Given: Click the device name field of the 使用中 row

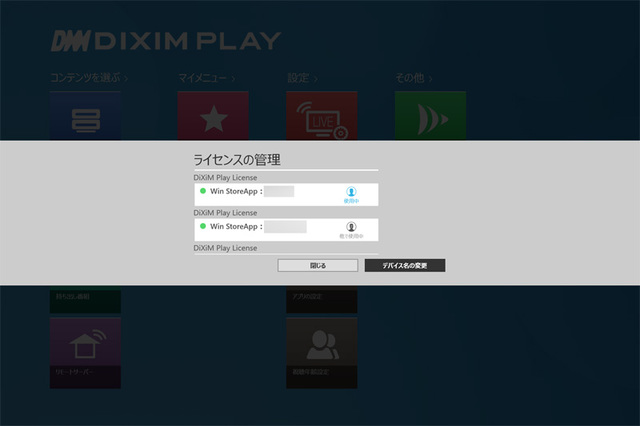Looking at the screenshot, I should pos(279,191).
